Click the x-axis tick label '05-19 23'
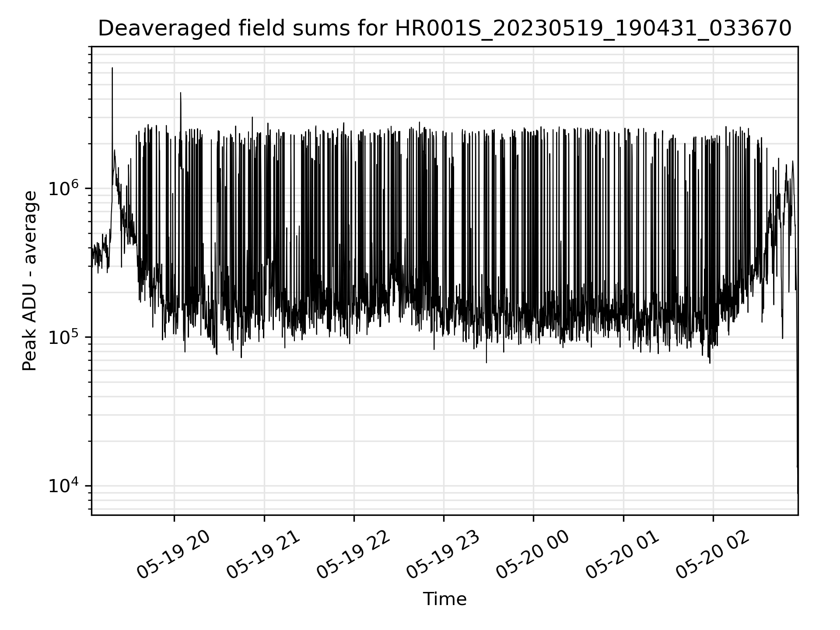 point(444,555)
